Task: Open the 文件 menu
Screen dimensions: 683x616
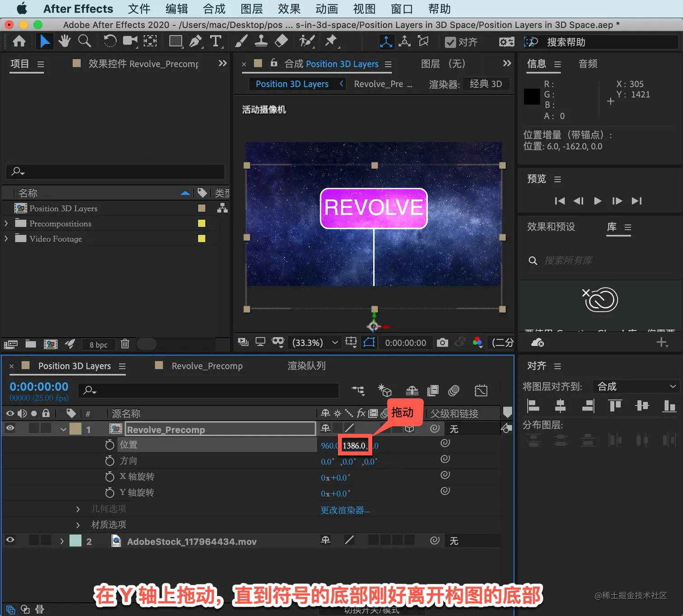Action: (139, 9)
